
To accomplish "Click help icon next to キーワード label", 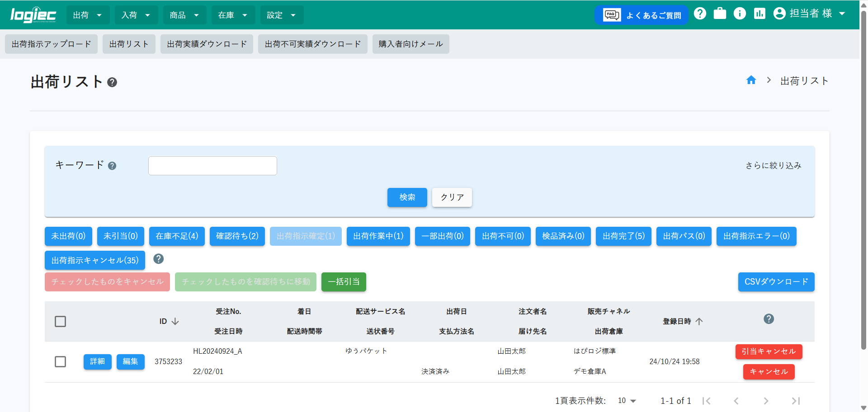I will point(112,166).
